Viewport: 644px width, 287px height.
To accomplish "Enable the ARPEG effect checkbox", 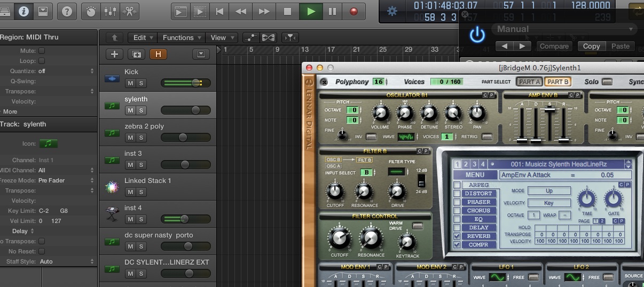I will pyautogui.click(x=457, y=185).
